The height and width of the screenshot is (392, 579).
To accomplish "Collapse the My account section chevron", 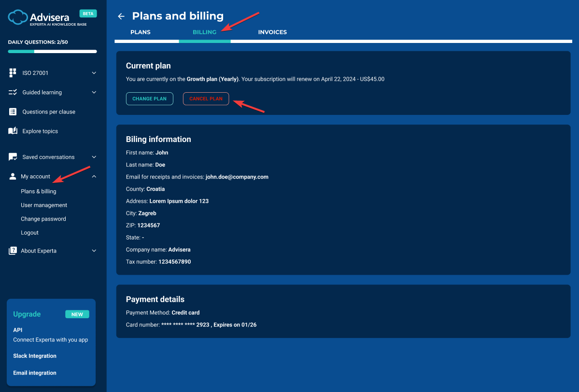I will tap(94, 177).
